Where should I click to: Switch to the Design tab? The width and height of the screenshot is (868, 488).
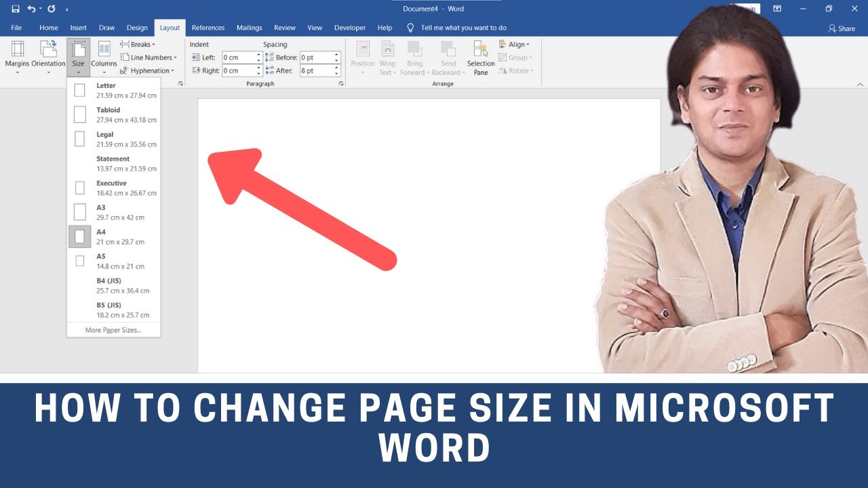[x=137, y=28]
